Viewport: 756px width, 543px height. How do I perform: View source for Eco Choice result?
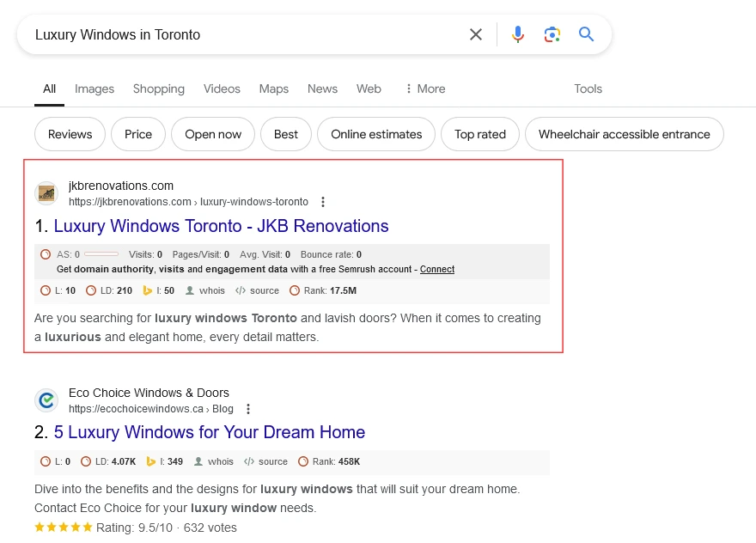266,461
